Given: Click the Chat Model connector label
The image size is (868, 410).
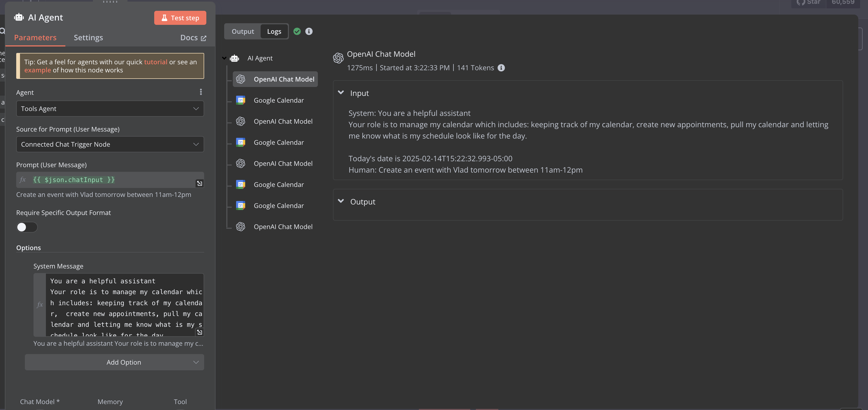Looking at the screenshot, I should (x=40, y=402).
